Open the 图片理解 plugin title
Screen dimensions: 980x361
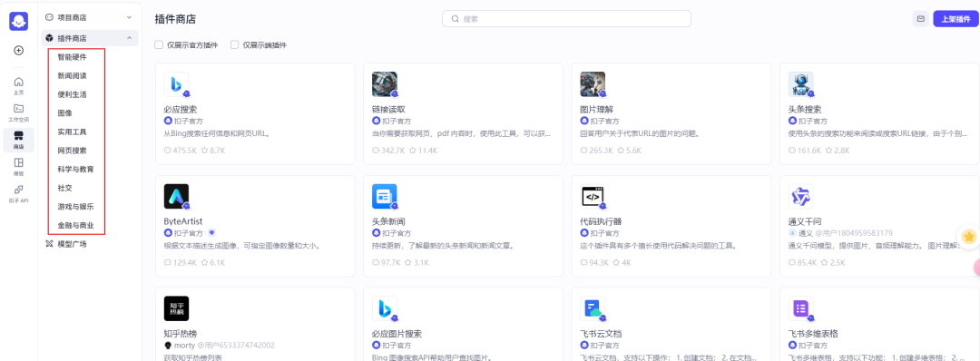click(x=596, y=110)
